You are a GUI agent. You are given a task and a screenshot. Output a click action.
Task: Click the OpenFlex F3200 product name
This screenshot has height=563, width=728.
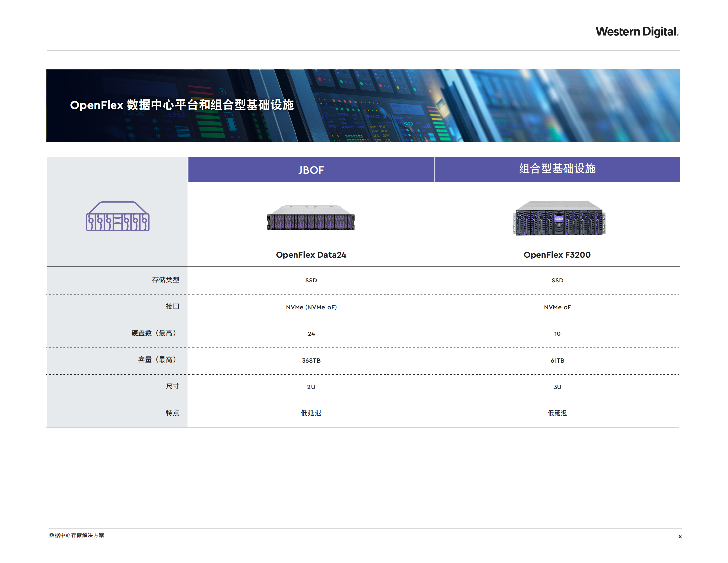[557, 255]
